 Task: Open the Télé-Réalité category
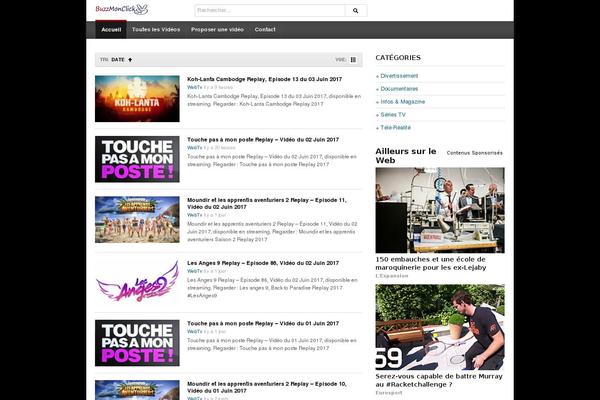coord(395,128)
